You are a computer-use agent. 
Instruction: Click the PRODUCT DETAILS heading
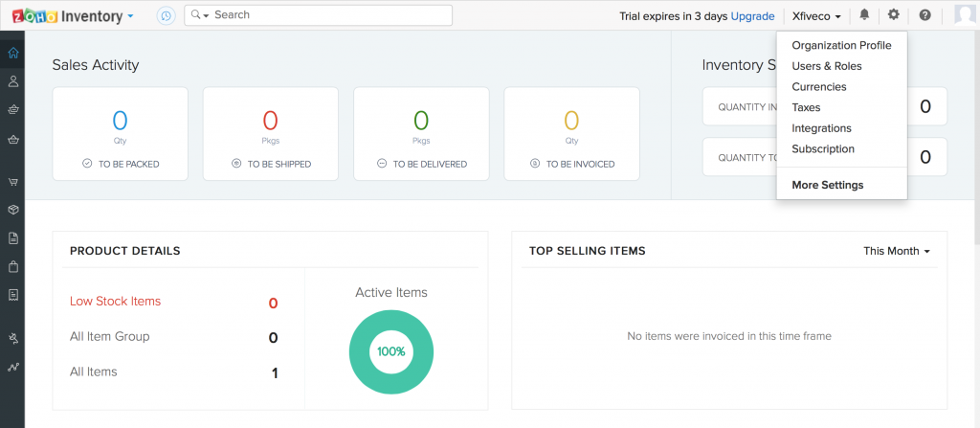pyautogui.click(x=125, y=251)
